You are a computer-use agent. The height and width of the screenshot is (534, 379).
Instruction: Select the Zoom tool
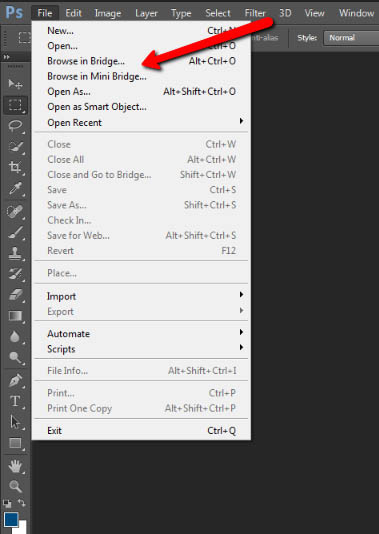click(15, 486)
